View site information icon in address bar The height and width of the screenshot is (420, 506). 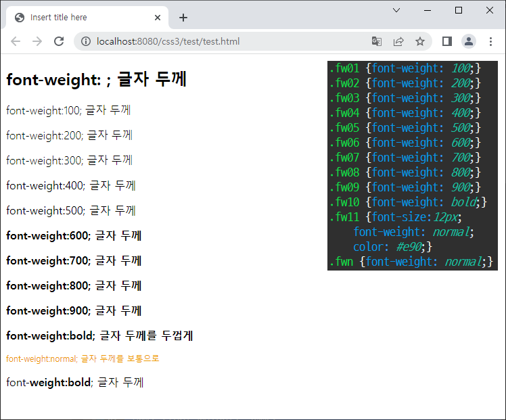click(x=86, y=41)
